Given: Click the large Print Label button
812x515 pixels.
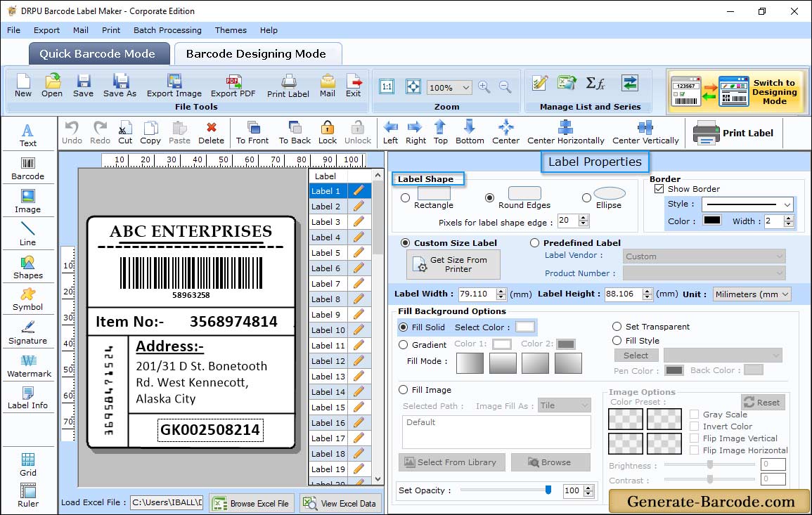Looking at the screenshot, I should pos(734,133).
